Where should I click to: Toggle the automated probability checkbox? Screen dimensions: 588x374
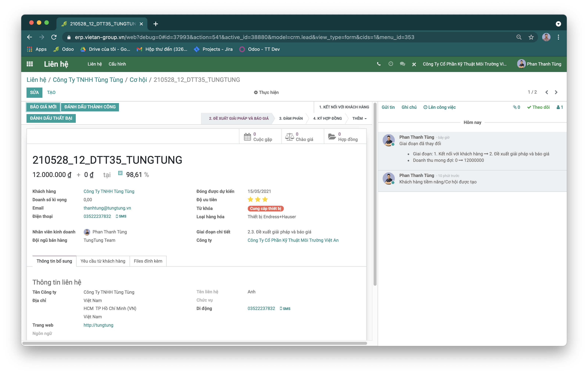click(120, 173)
